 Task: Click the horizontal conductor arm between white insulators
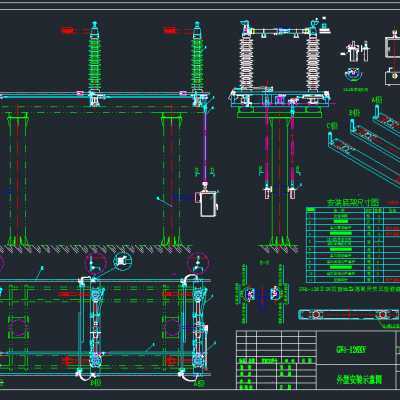[279, 32]
